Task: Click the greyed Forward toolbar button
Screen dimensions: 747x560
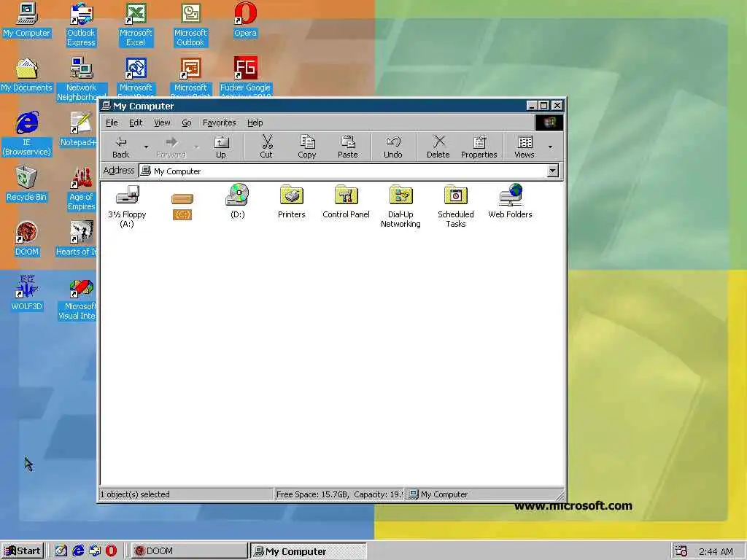Action: click(171, 147)
